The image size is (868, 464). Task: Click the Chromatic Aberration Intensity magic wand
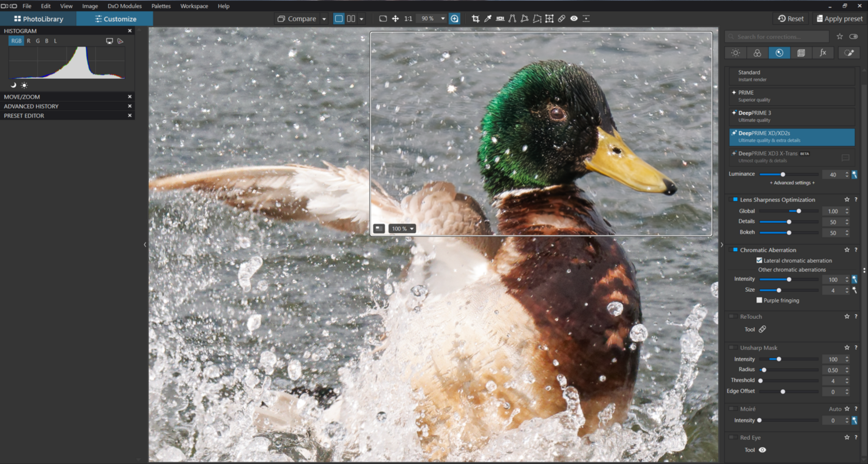coord(855,279)
